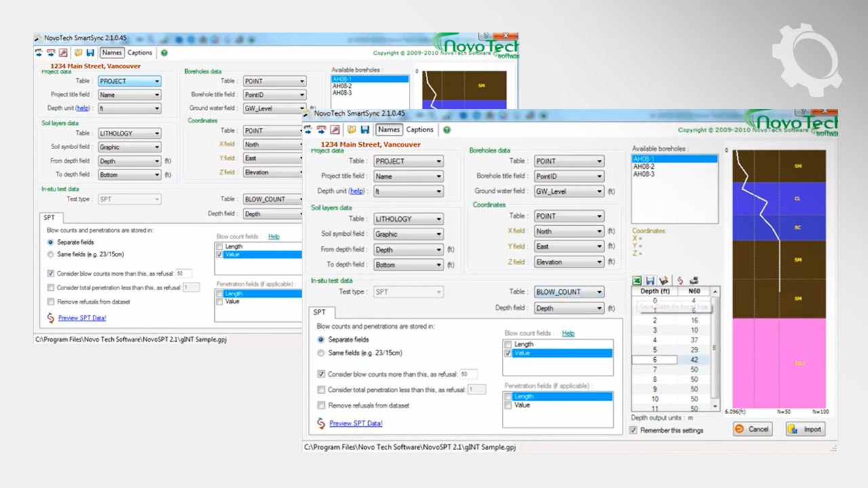Screen dimensions: 868x488
Task: Open the BLOW_COUNT table dropdown in the front window
Action: 568,292
